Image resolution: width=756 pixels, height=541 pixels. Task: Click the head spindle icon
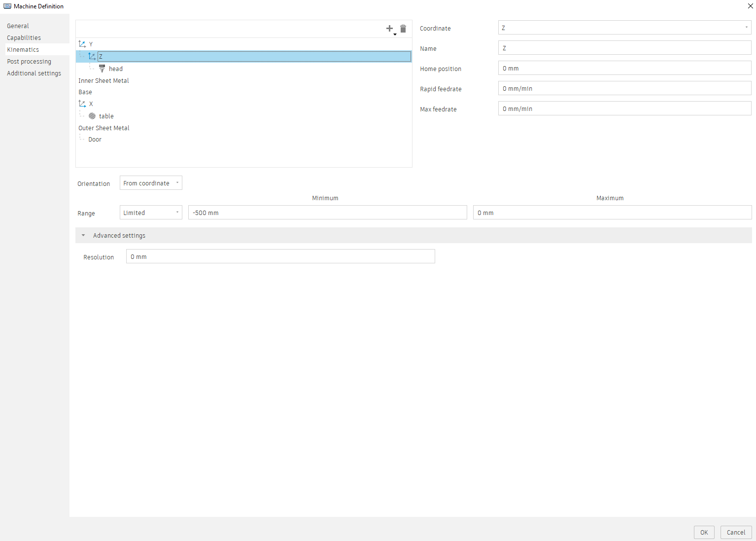point(102,69)
